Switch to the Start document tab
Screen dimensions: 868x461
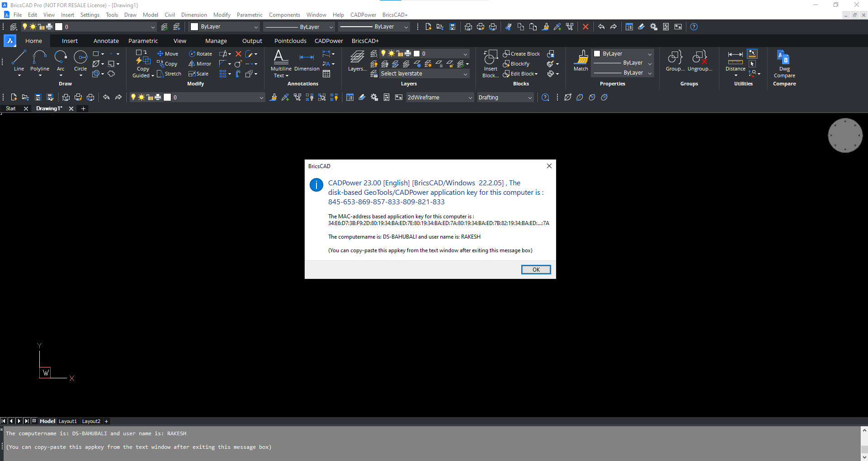click(x=10, y=108)
